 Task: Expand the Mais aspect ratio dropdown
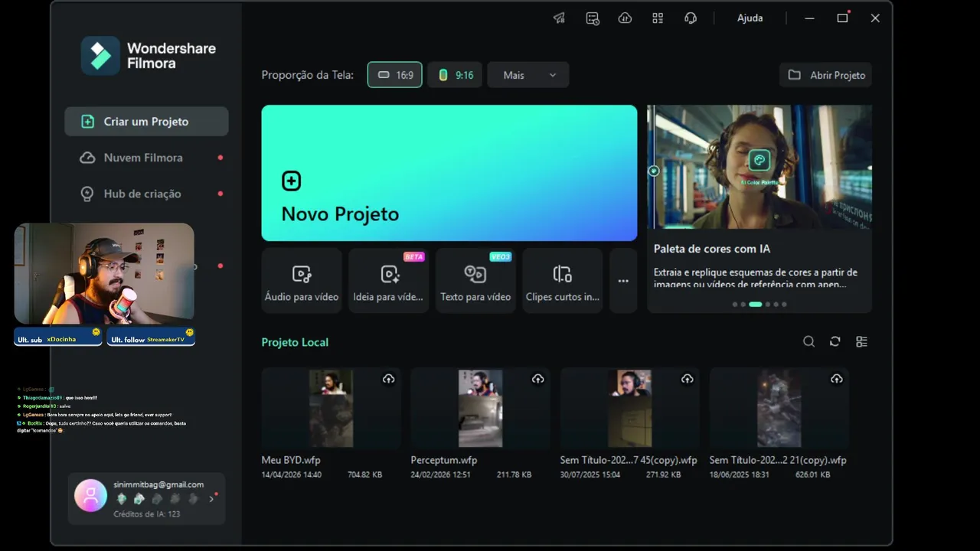click(x=528, y=75)
